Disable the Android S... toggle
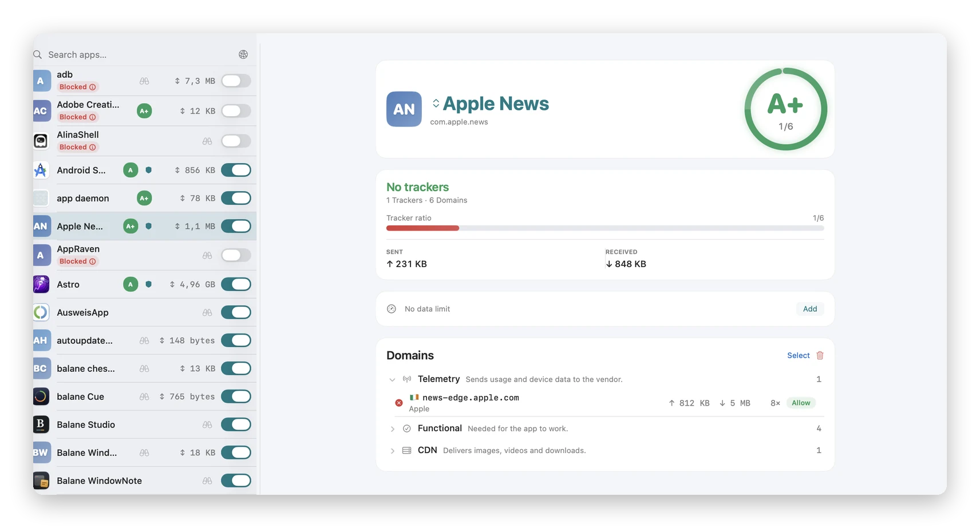980x528 pixels. [x=236, y=170]
